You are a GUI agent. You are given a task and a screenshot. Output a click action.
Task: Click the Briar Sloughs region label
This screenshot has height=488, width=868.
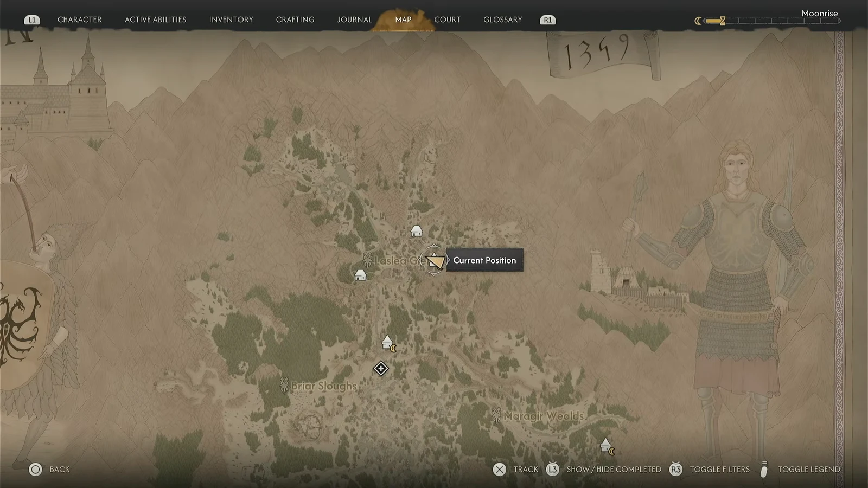[324, 386]
